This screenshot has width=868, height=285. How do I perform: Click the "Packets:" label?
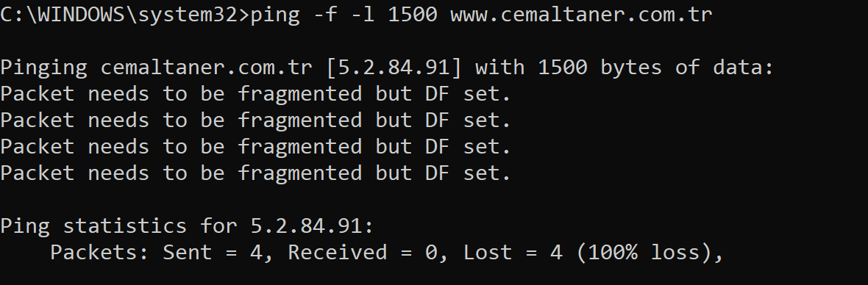pyautogui.click(x=99, y=253)
